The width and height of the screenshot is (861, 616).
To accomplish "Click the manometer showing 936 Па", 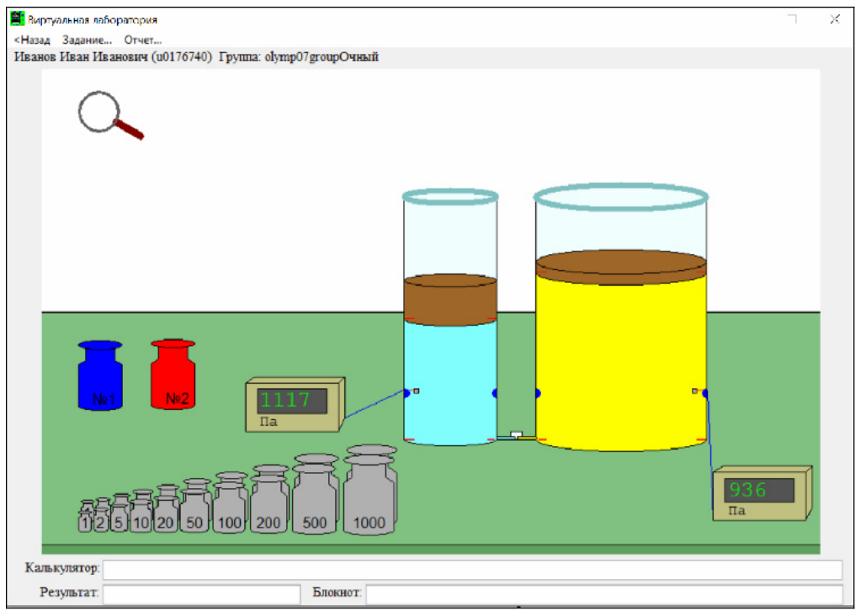I will point(763,493).
